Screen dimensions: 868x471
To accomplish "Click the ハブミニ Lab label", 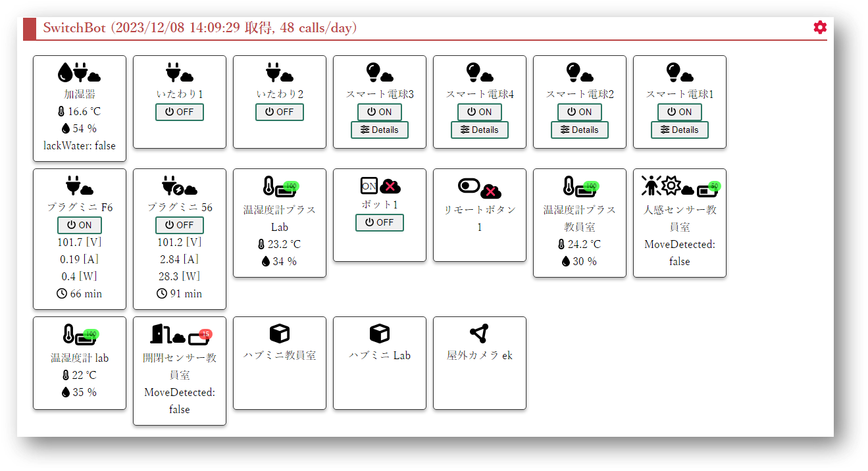I will click(x=380, y=355).
